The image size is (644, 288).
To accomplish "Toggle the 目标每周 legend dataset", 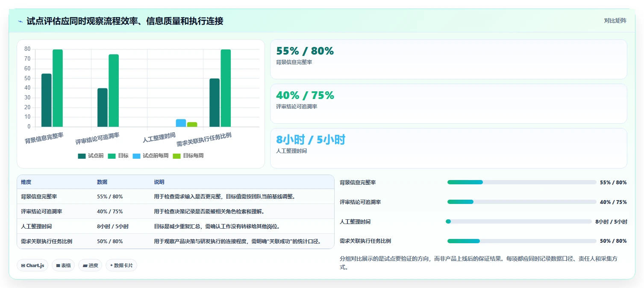I will pyautogui.click(x=188, y=156).
